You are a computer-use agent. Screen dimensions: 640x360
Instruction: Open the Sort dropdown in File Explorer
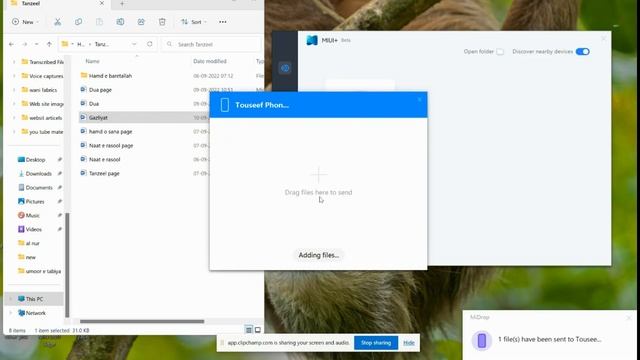coord(194,22)
